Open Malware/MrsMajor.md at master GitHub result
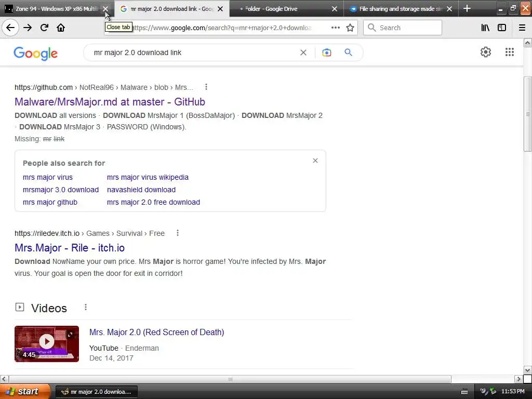The height and width of the screenshot is (399, 532). click(x=110, y=102)
